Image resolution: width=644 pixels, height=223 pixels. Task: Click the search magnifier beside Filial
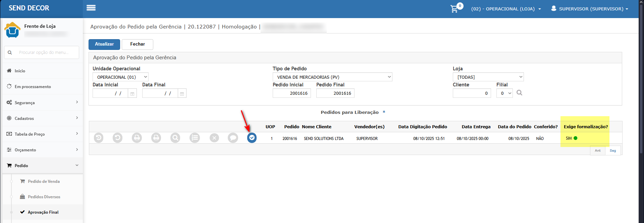pyautogui.click(x=519, y=93)
